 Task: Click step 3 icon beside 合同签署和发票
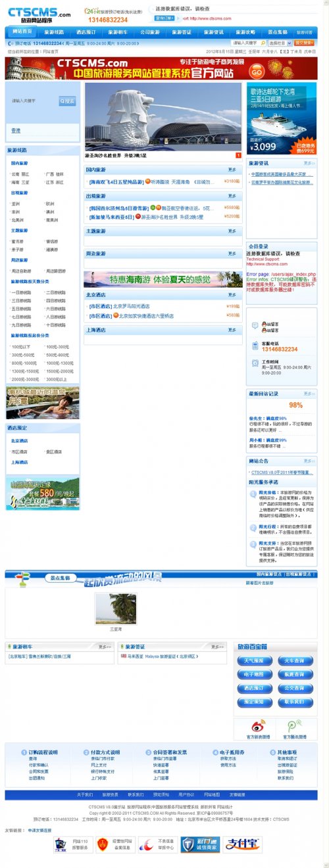[149, 752]
